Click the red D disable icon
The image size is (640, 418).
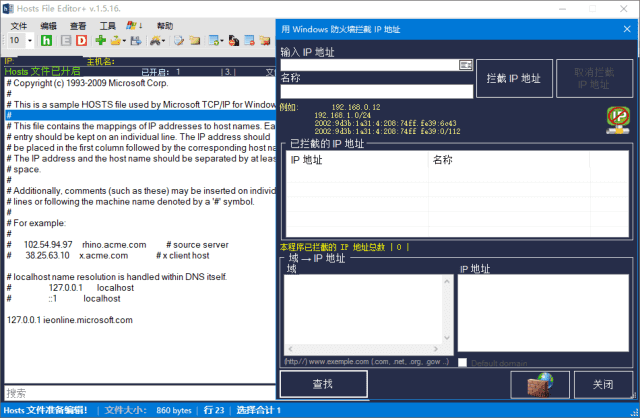81,41
